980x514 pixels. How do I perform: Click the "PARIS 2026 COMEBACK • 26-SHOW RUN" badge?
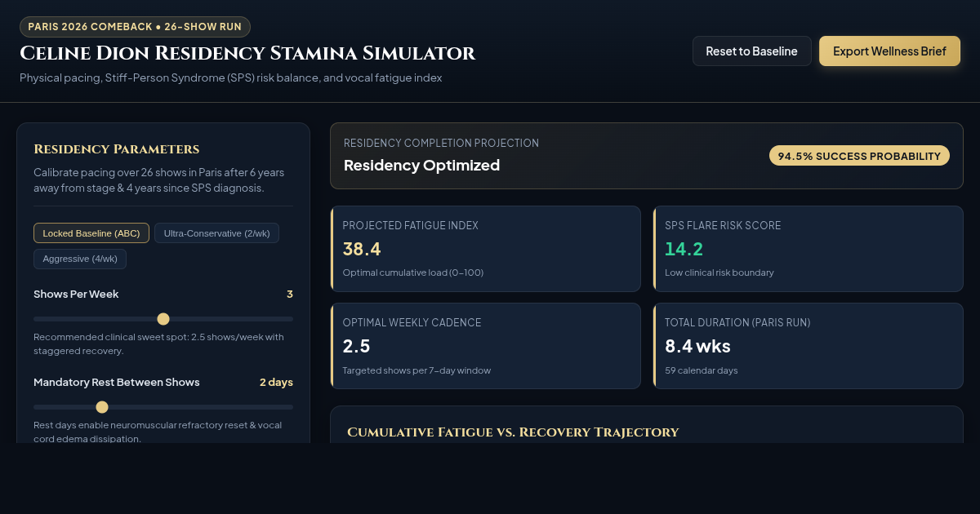click(x=135, y=27)
